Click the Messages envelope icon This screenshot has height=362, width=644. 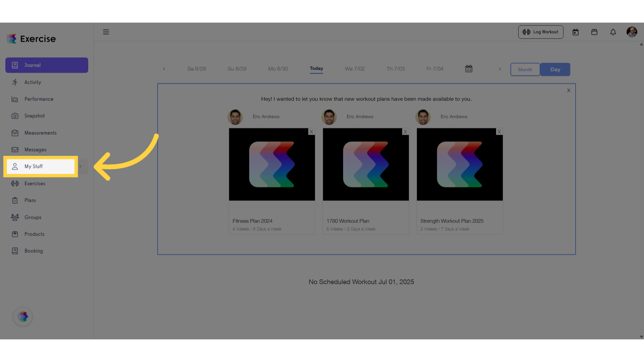coord(15,149)
